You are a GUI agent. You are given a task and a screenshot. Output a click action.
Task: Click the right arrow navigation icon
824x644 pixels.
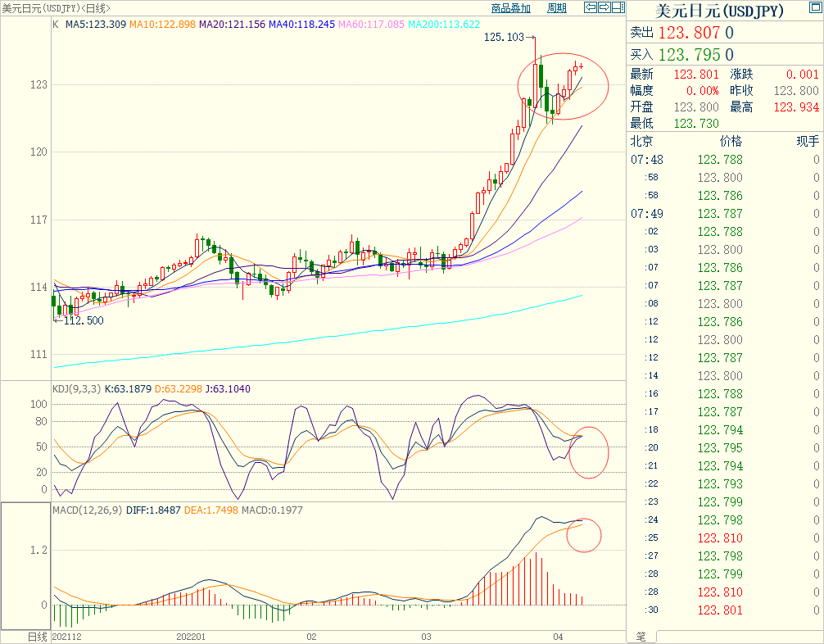click(604, 8)
